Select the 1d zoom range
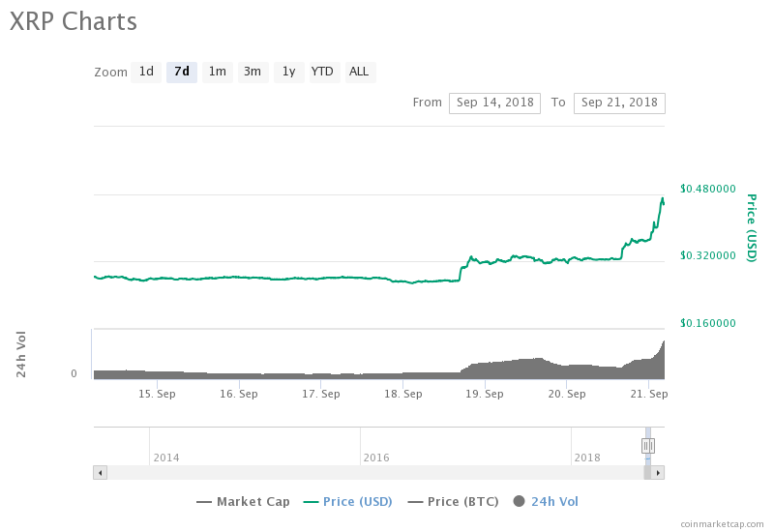 point(146,72)
